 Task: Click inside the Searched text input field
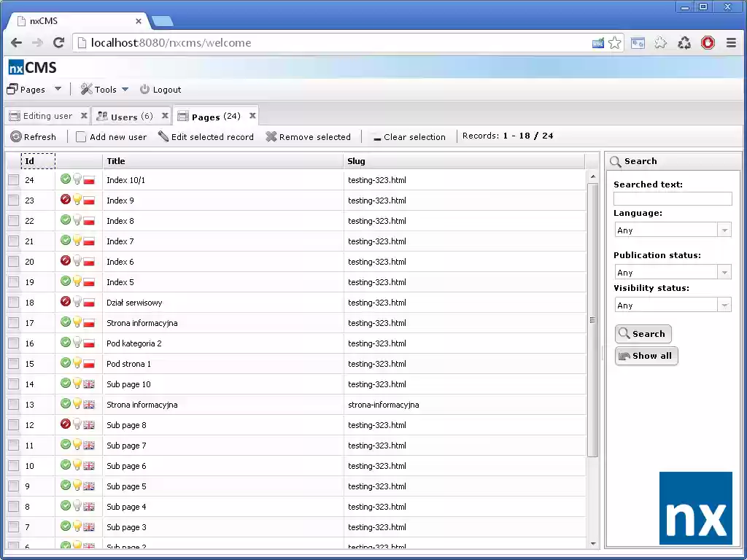coord(672,198)
